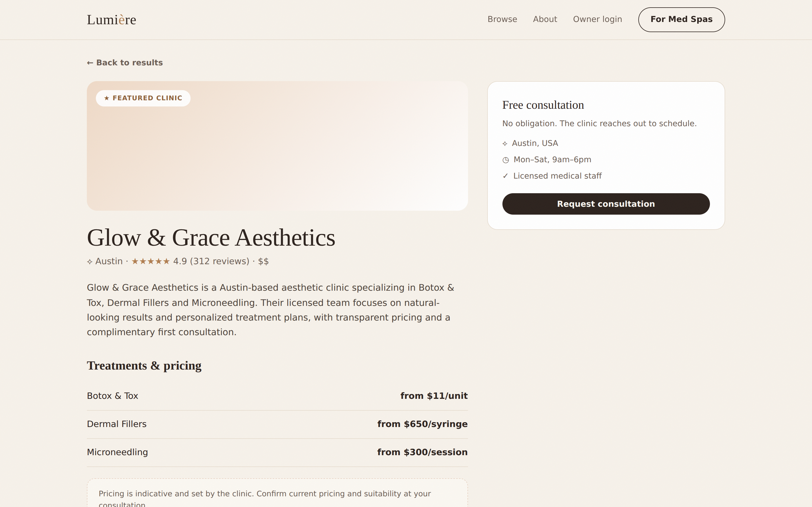Screen dimensions: 812x507
Task: Select the Microneedling pricing row
Action: (x=277, y=452)
